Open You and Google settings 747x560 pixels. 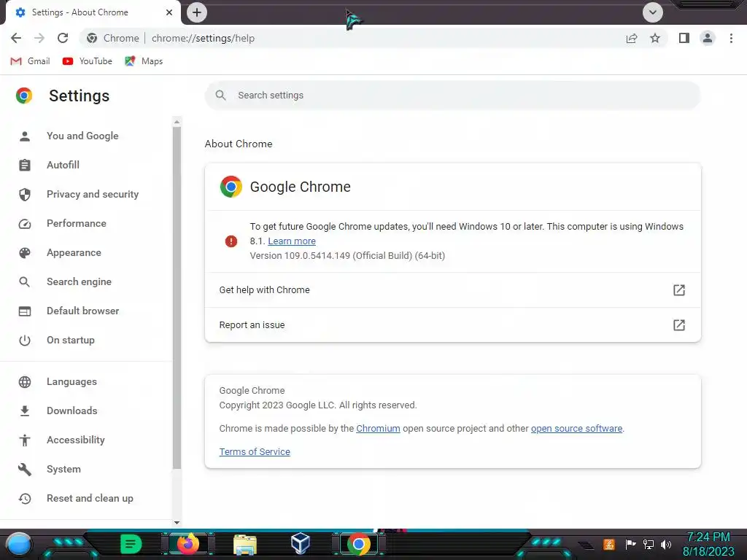coord(82,136)
